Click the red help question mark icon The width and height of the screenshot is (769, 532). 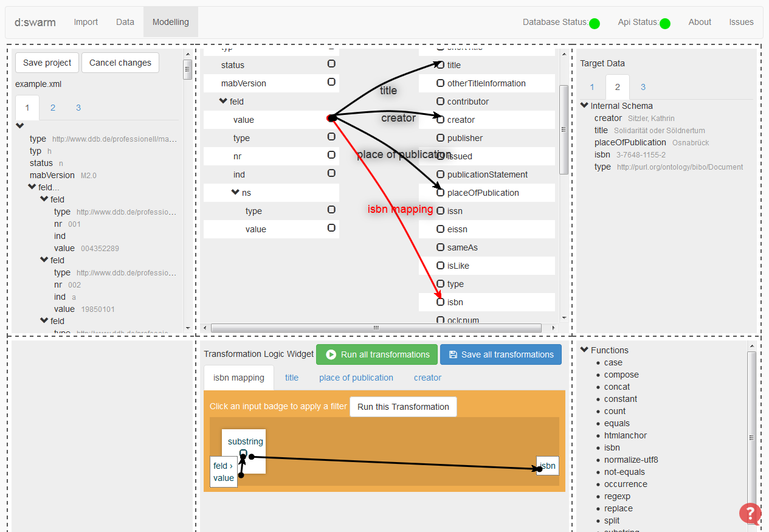click(750, 513)
